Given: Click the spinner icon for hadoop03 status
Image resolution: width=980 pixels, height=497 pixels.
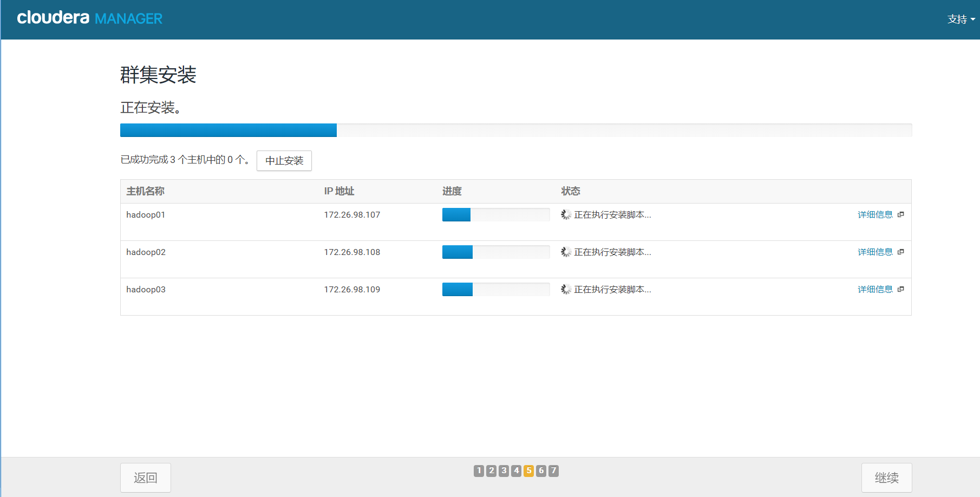Looking at the screenshot, I should [x=566, y=290].
